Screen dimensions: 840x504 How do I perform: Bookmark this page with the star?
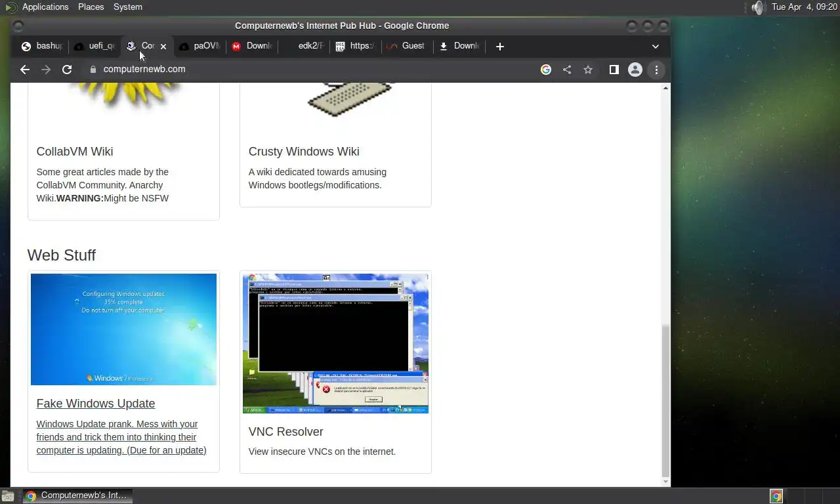click(x=588, y=70)
